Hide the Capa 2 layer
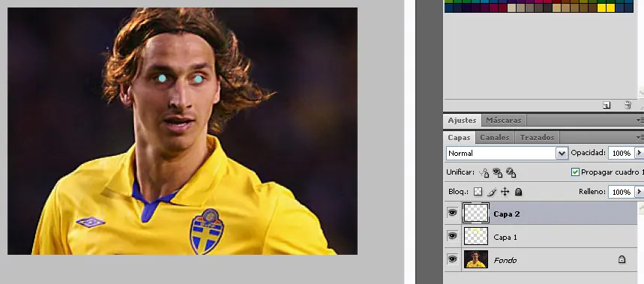 (x=452, y=213)
